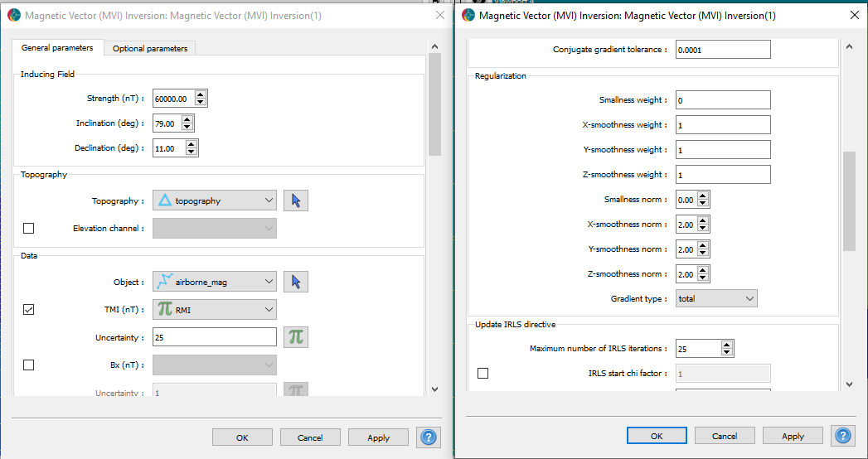Screen dimensions: 868x459
Task: Increase the inducing field Strength stepper
Action: tap(201, 95)
